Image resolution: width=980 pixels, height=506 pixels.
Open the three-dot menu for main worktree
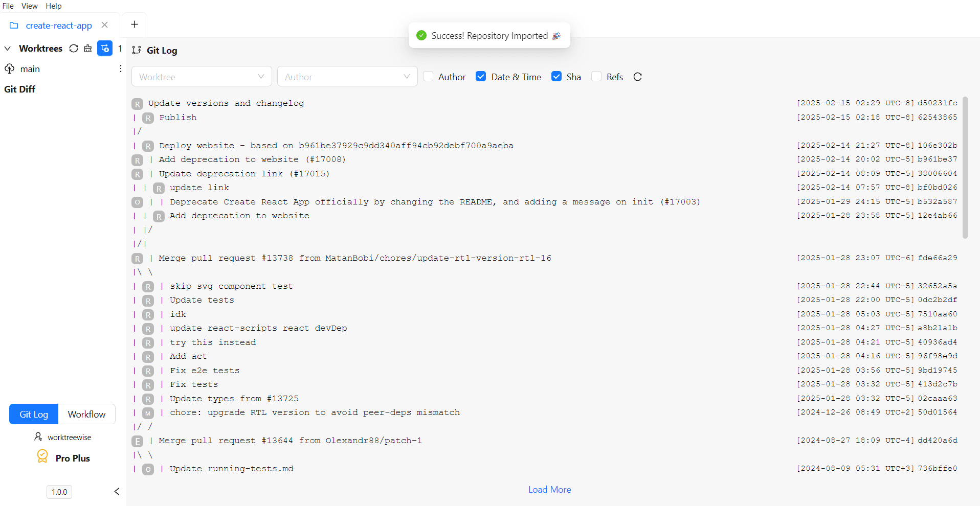120,68
